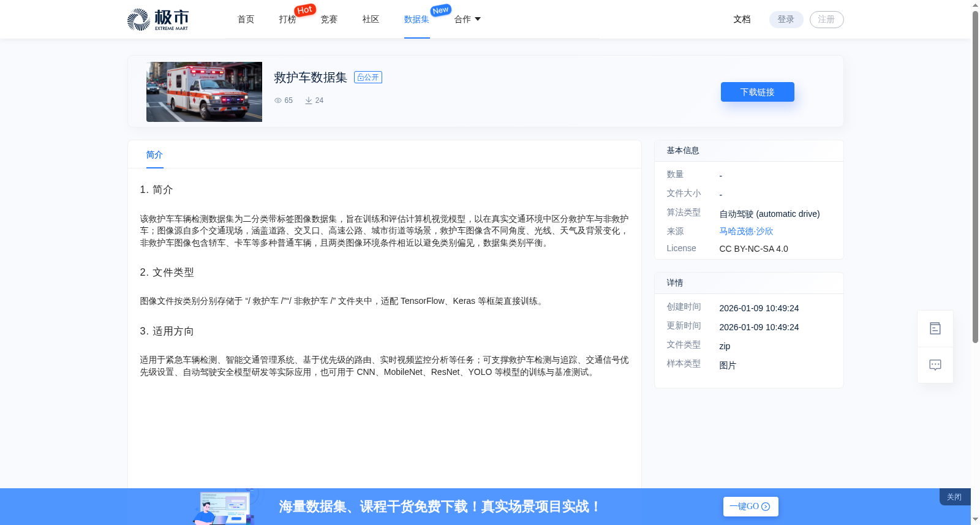980x525 pixels.
Task: Click the banner illustration image
Action: 225,507
